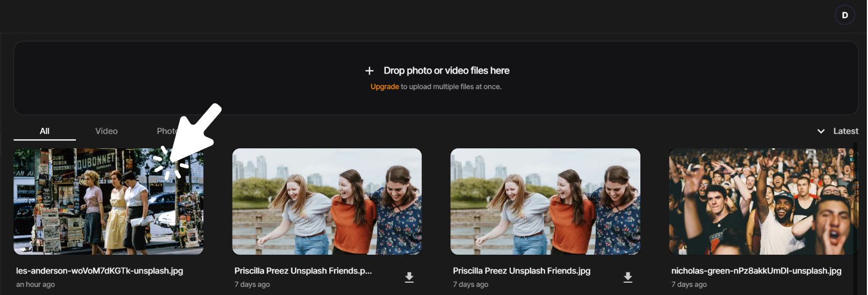868x295 pixels.
Task: Select the Priscilla Preez Unsplash Friends.p... filename
Action: (303, 271)
